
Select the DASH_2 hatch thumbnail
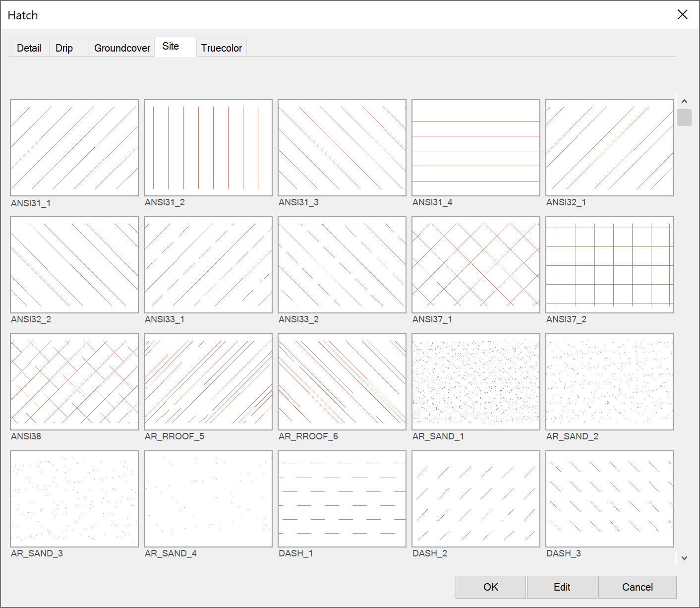click(476, 499)
